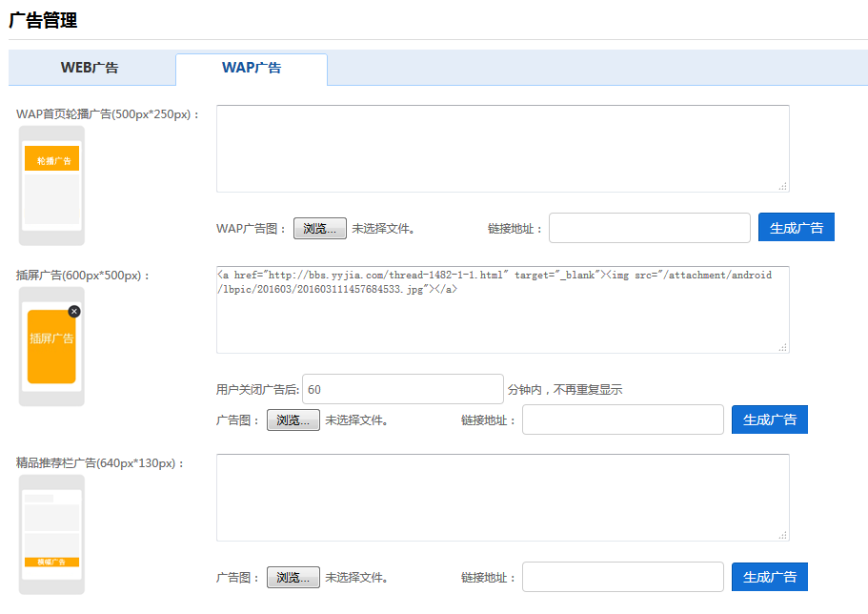Image resolution: width=868 pixels, height=614 pixels.
Task: Click the 精品推荐栏广告 code textarea
Action: (x=502, y=497)
